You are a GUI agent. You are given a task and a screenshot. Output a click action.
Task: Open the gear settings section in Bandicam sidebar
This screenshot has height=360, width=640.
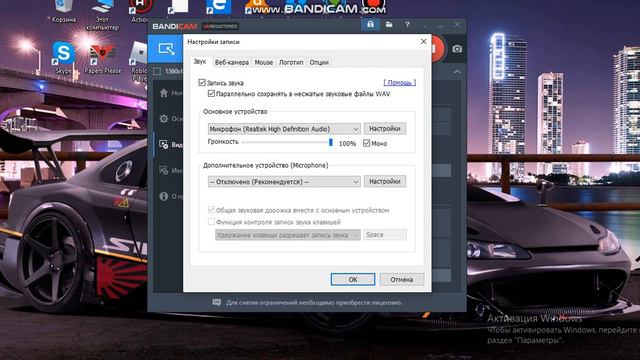pyautogui.click(x=164, y=119)
